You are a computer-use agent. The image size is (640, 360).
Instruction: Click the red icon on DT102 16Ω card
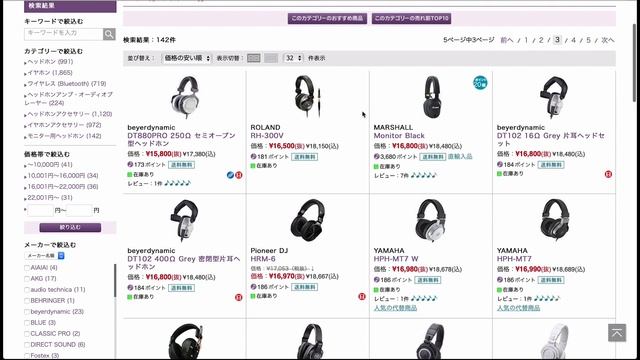coord(608,174)
